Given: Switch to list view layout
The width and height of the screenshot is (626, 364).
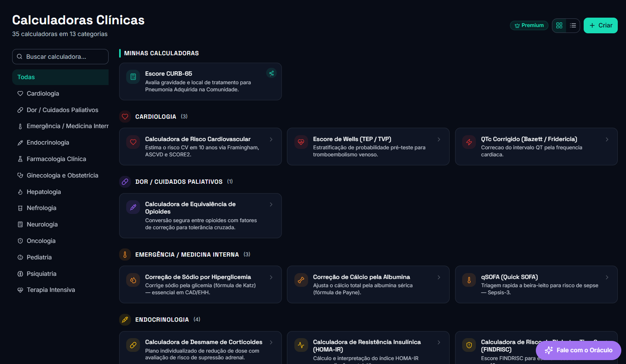Looking at the screenshot, I should coord(573,25).
